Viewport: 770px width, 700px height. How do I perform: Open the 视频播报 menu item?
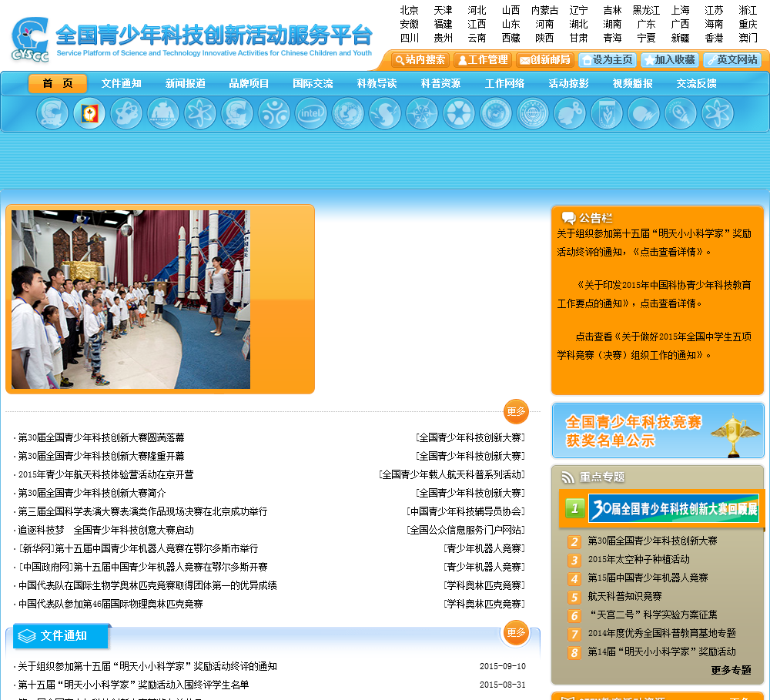[x=632, y=83]
